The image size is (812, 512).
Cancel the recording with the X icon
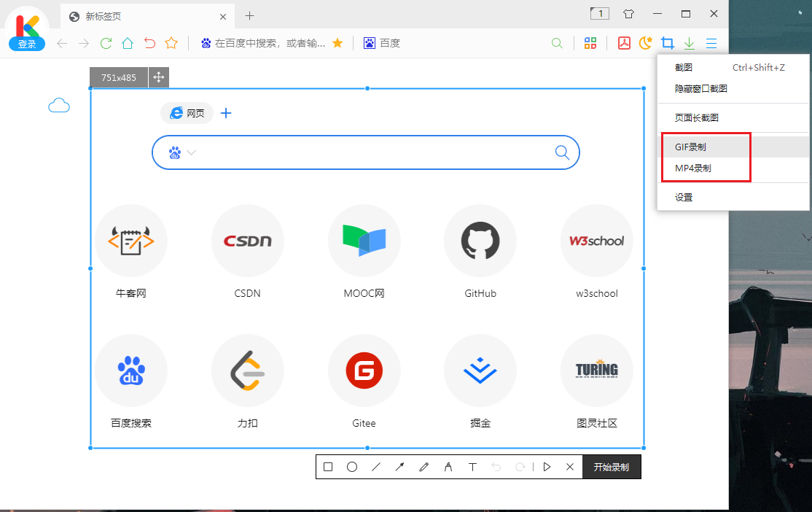[x=570, y=467]
